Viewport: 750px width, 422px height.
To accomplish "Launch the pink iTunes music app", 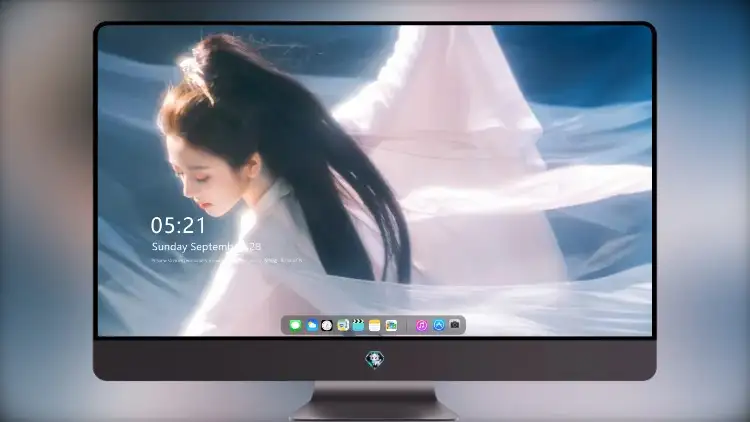I will [x=421, y=325].
